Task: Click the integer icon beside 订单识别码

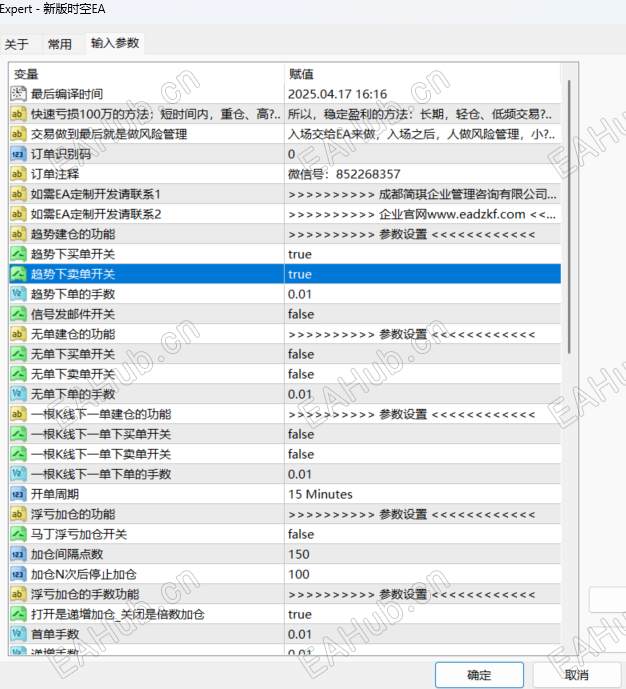Action: 18,154
